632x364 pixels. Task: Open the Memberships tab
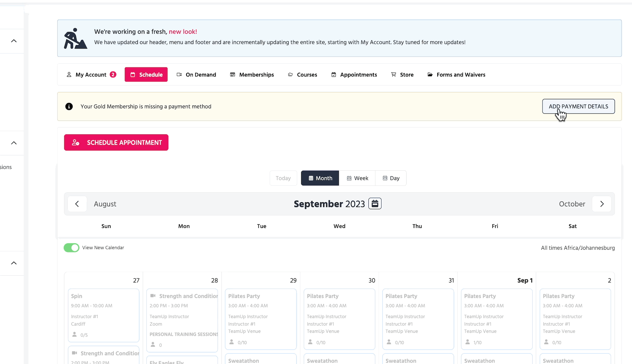tap(252, 75)
